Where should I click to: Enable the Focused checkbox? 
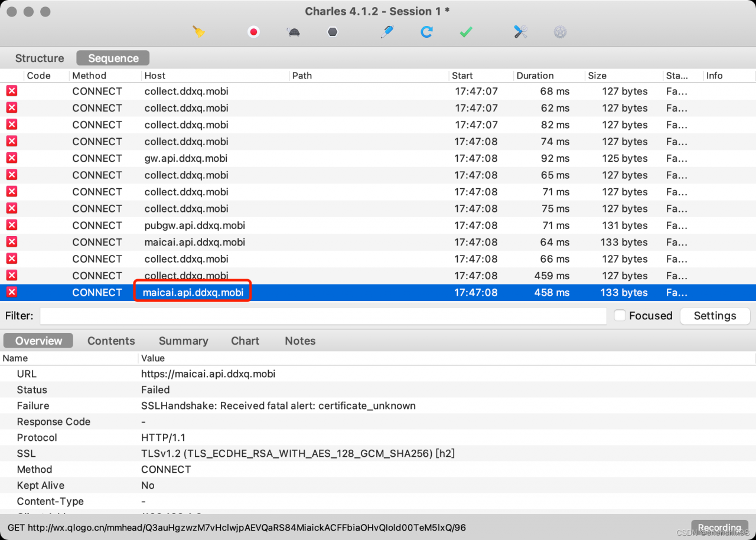620,316
